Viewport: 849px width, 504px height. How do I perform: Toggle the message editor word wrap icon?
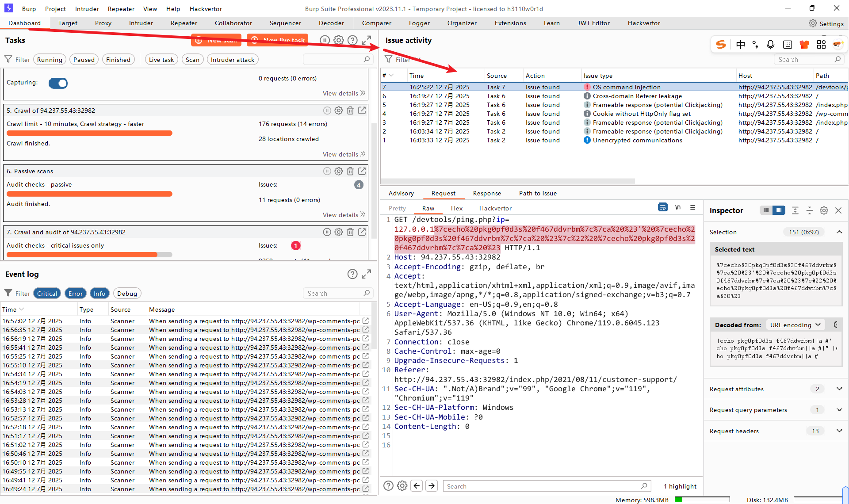[662, 207]
